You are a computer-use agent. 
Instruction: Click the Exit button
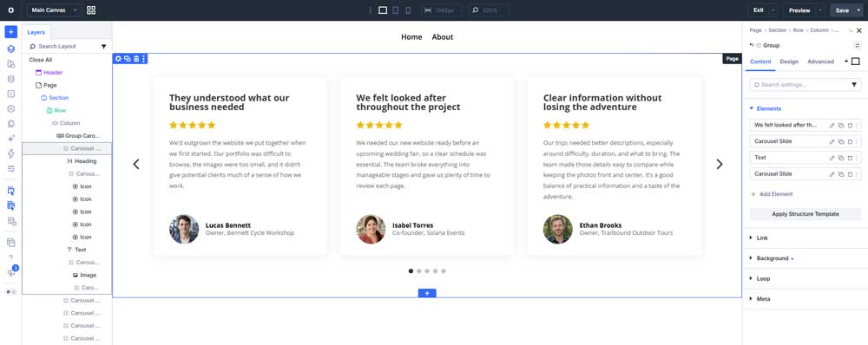point(759,10)
